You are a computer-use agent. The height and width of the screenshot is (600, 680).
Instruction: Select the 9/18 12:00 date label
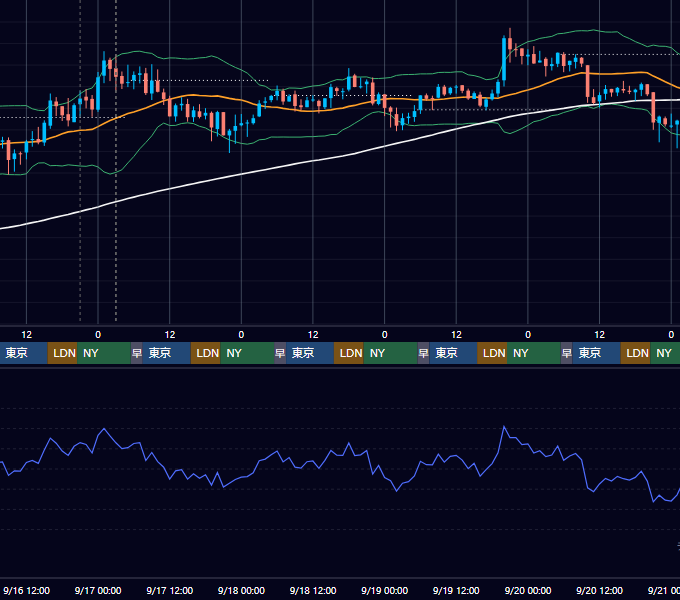tap(313, 590)
